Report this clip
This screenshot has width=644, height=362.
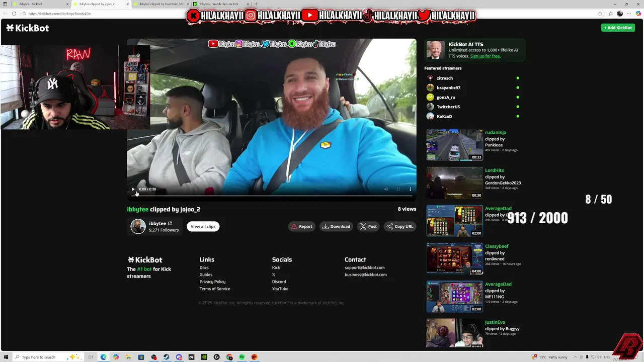[302, 226]
